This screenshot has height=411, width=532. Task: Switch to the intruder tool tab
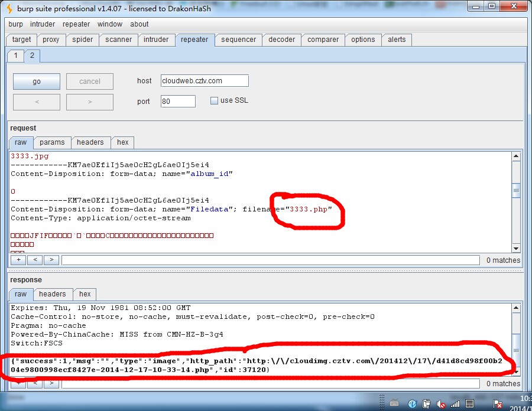click(x=156, y=40)
